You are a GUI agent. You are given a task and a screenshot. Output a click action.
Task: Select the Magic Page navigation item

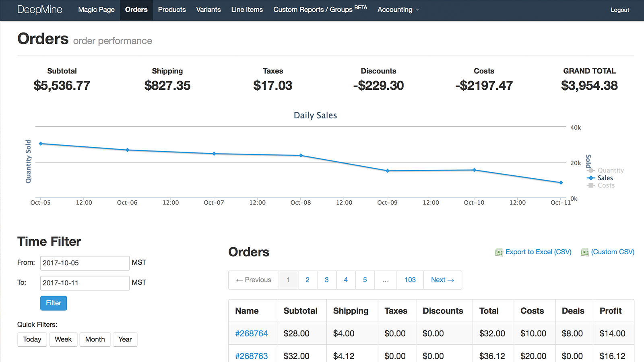coord(96,10)
